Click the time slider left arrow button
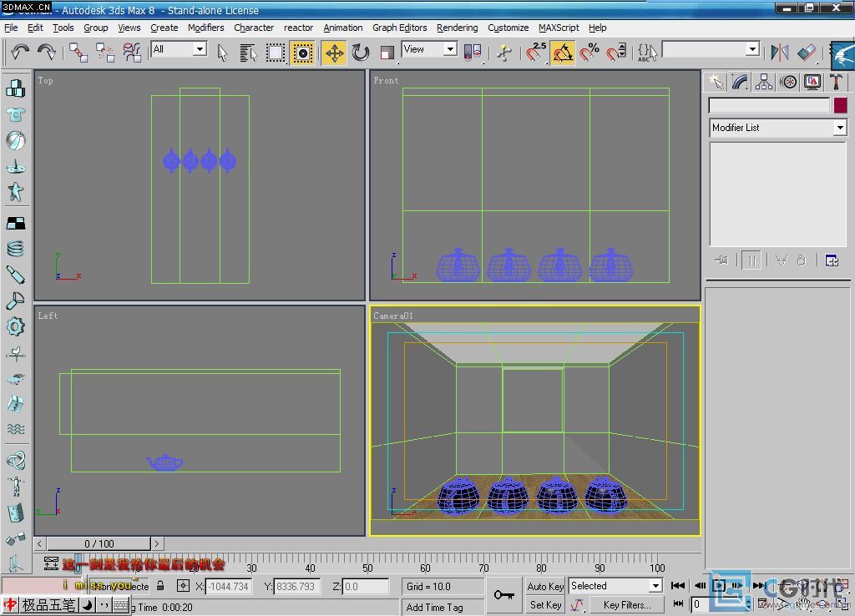 [40, 543]
